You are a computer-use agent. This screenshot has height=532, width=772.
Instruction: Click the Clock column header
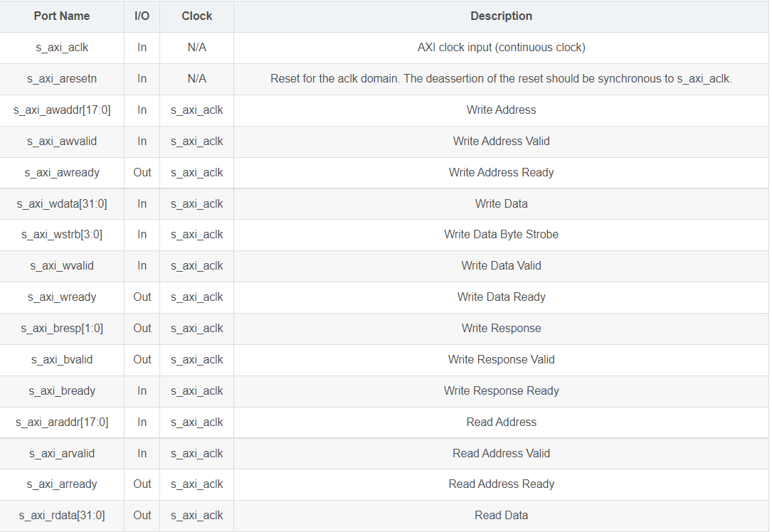(196, 16)
